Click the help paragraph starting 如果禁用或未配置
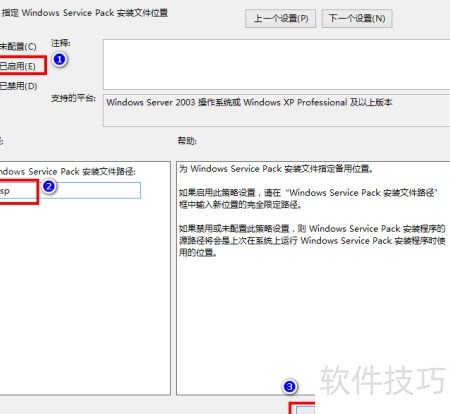Image resolution: width=450 pixels, height=414 pixels. (312, 240)
